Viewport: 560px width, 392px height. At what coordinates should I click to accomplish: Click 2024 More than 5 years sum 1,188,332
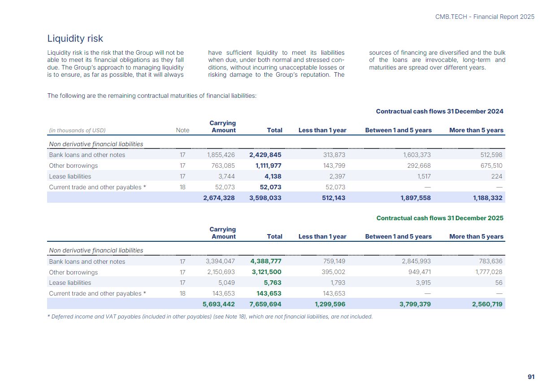pyautogui.click(x=487, y=198)
